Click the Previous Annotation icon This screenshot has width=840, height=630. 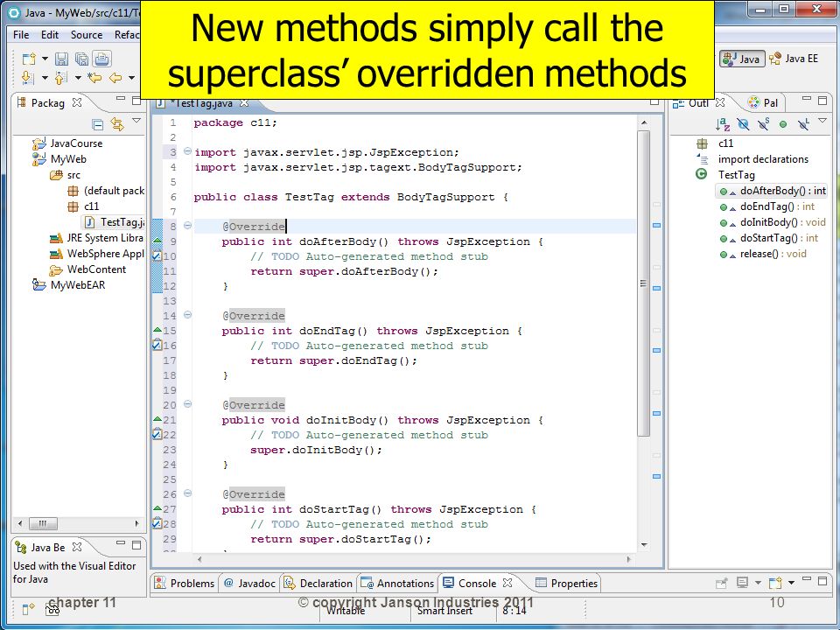click(x=61, y=78)
